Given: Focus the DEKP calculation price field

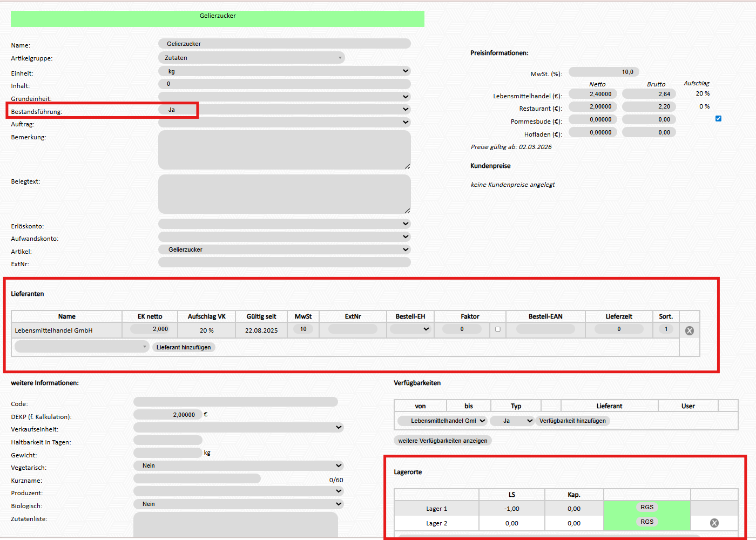Looking at the screenshot, I should point(167,415).
